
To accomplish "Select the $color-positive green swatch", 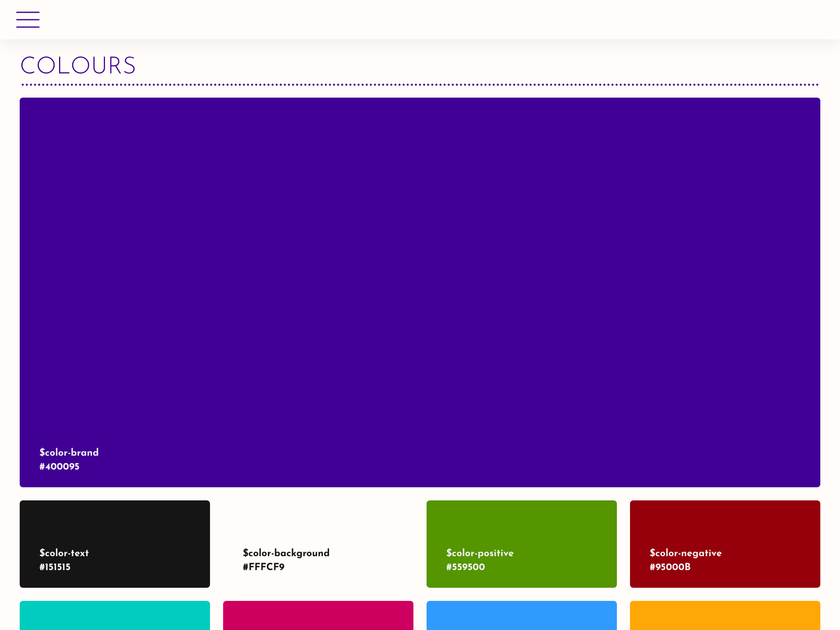I will 522,544.
